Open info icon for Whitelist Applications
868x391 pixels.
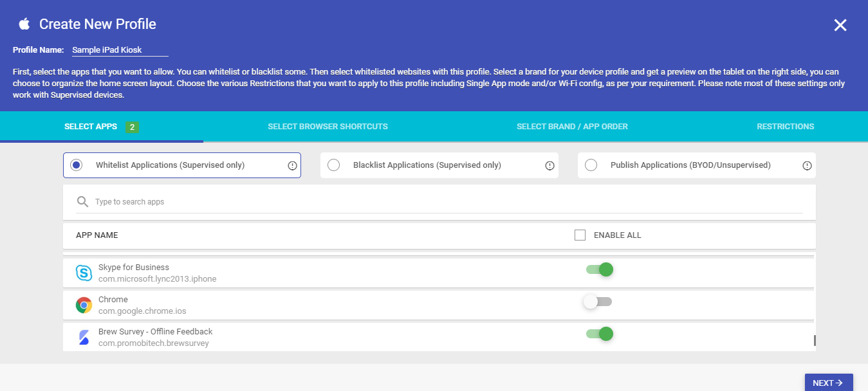pyautogui.click(x=292, y=165)
